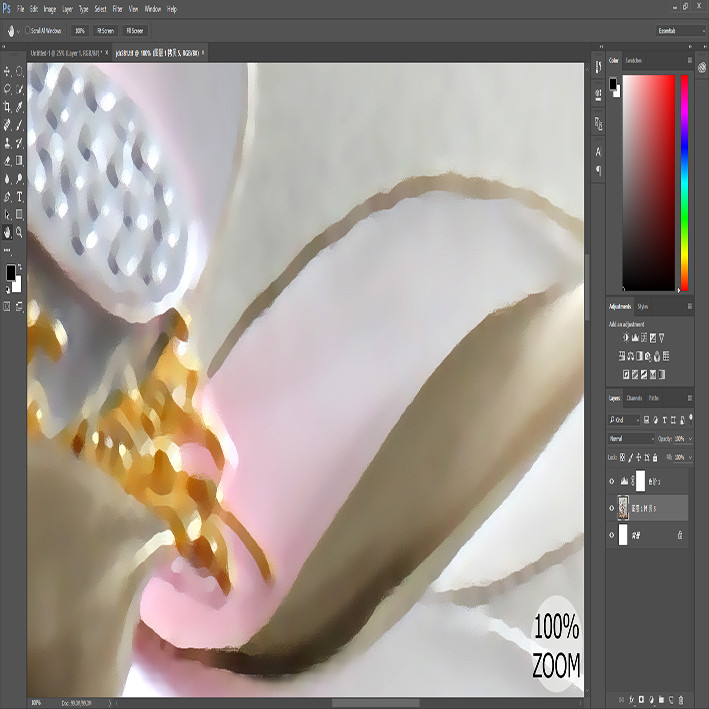Open the Essentials workspace dropdown

tap(681, 31)
